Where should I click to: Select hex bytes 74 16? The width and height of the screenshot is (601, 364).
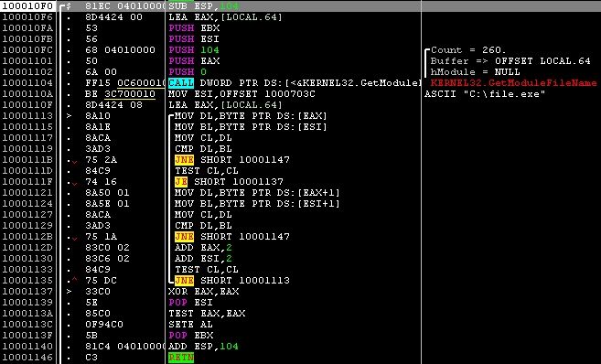[102, 182]
